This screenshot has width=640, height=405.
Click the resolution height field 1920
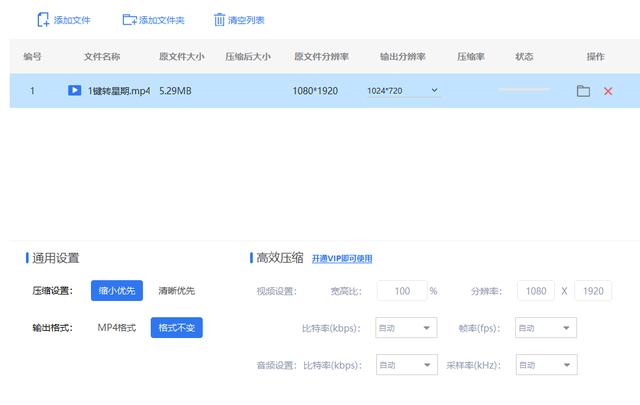593,291
